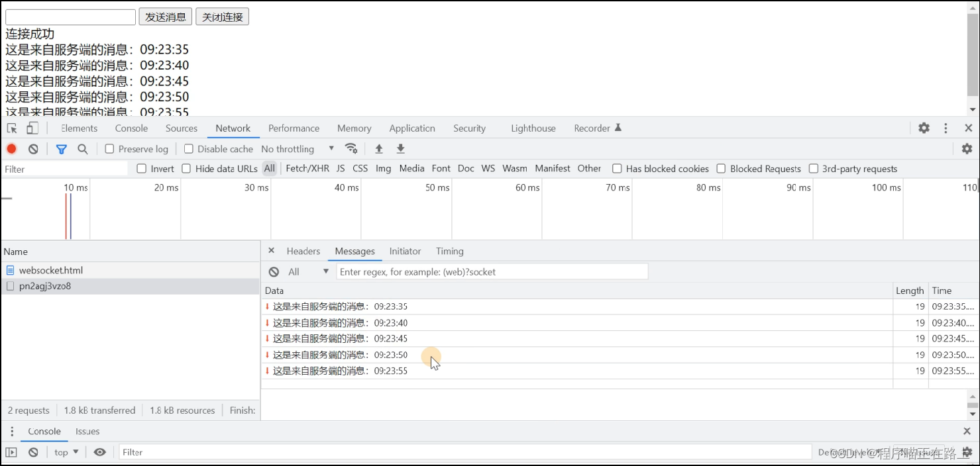Screen dimensions: 980x466
Task: Filter requests by WS type
Action: (x=488, y=169)
